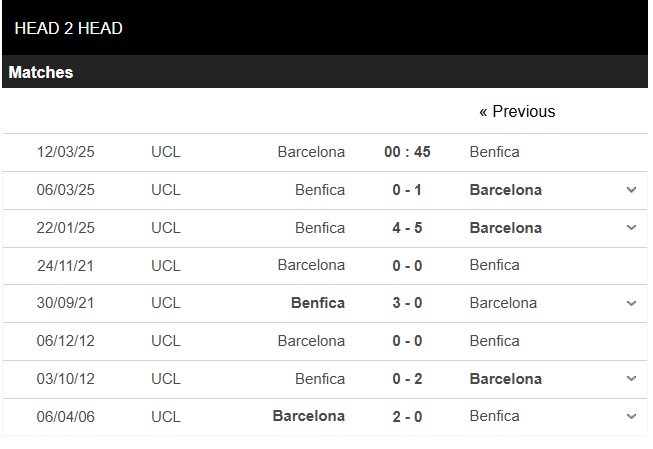Go to Previous matches page
The height and width of the screenshot is (449, 653).
(517, 112)
